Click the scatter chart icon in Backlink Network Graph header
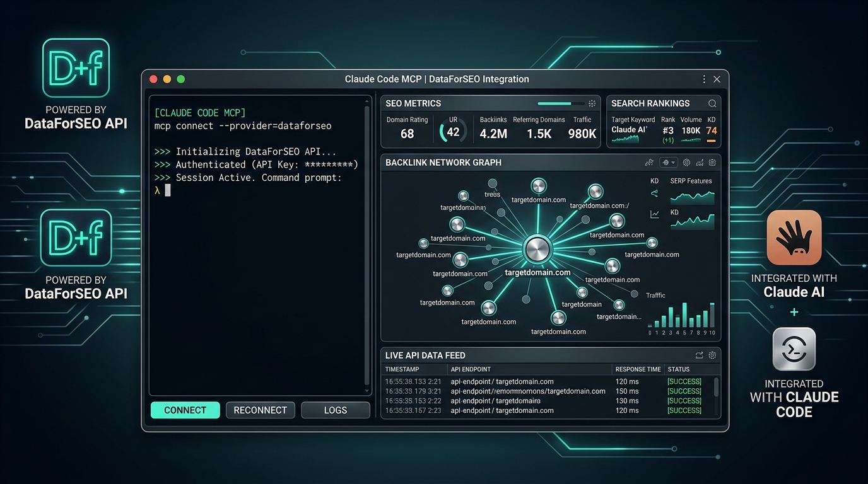The width and height of the screenshot is (868, 484). tap(649, 163)
